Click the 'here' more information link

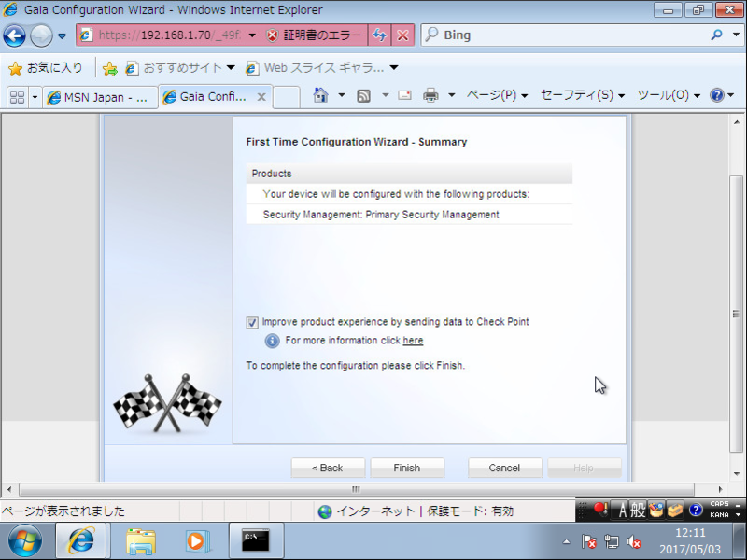click(413, 340)
